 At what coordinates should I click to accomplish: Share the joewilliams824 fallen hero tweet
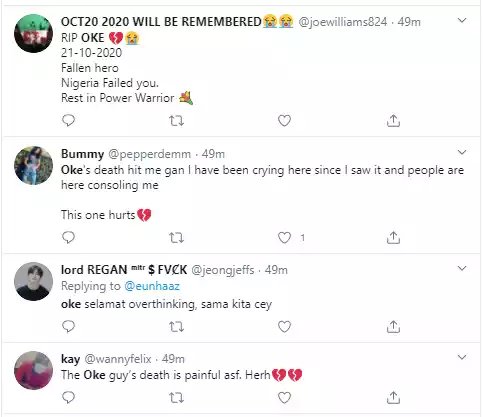[x=393, y=120]
